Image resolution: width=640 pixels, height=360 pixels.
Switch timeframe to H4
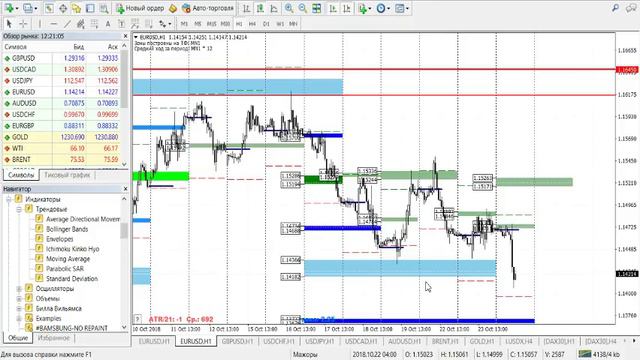click(252, 24)
